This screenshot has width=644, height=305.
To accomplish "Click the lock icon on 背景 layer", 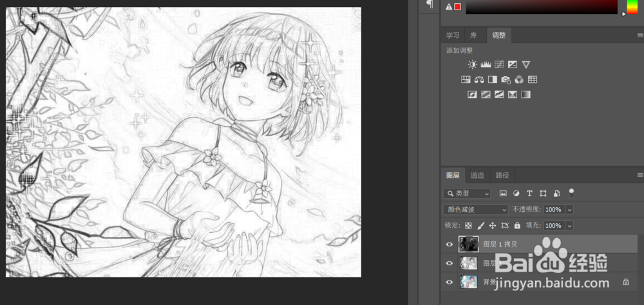I will point(625,282).
